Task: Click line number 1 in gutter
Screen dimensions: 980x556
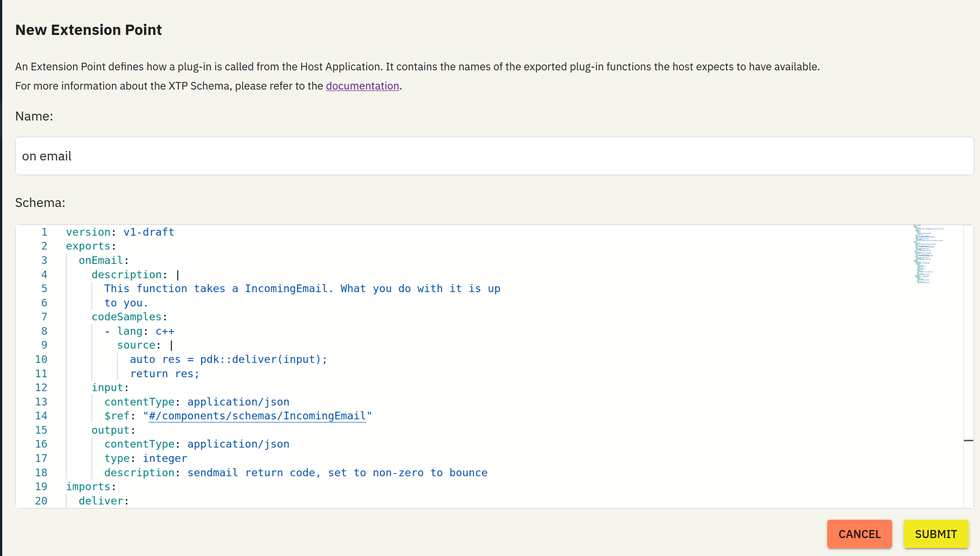Action: [x=44, y=232]
